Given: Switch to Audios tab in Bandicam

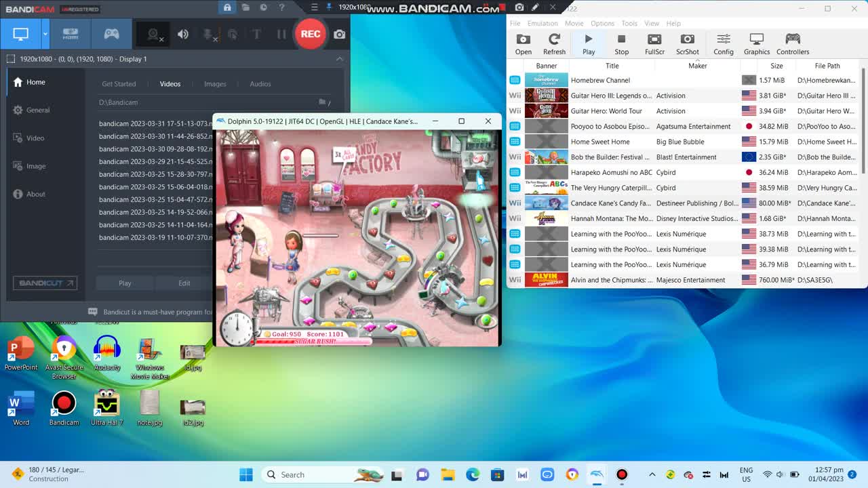Looking at the screenshot, I should click(x=260, y=84).
